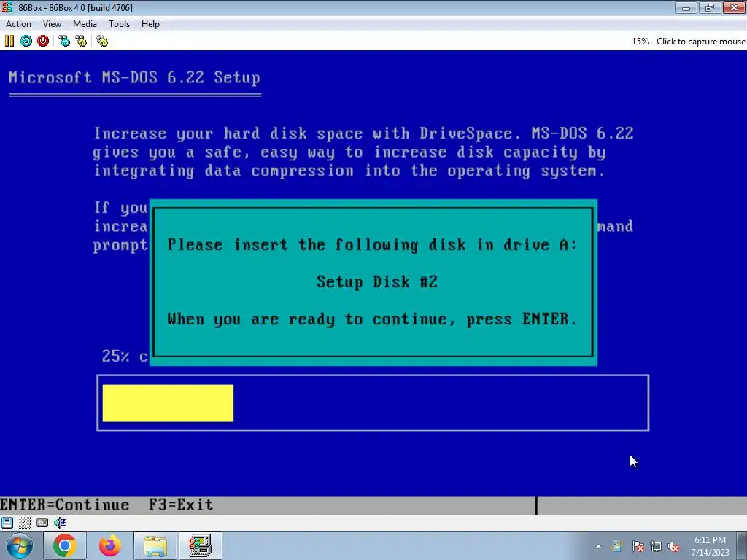Click 'When you are ready to continue' line
Viewport: 747px width, 560px height.
[372, 319]
